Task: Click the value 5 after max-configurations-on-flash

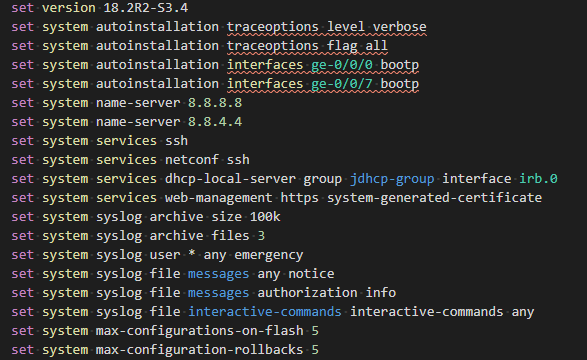Action: click(x=315, y=331)
